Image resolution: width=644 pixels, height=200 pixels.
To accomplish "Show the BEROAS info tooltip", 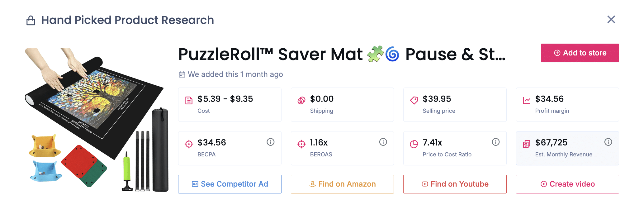I will [383, 142].
